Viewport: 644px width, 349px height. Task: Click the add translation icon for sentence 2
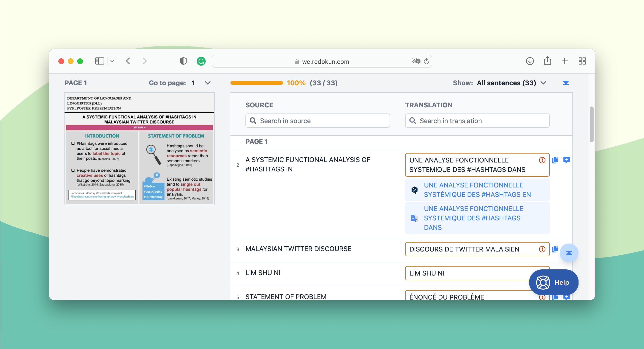point(567,160)
